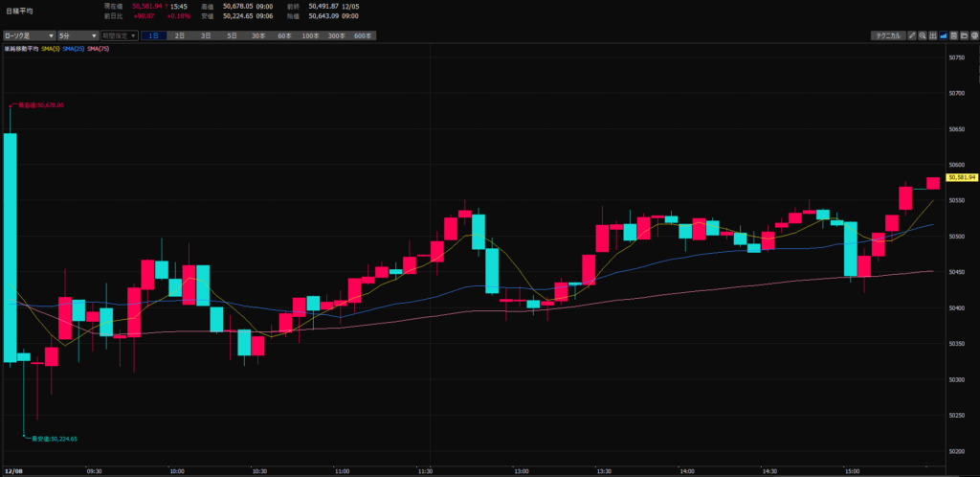Click the 600本 bar count button
This screenshot has width=980, height=477.
[x=363, y=35]
